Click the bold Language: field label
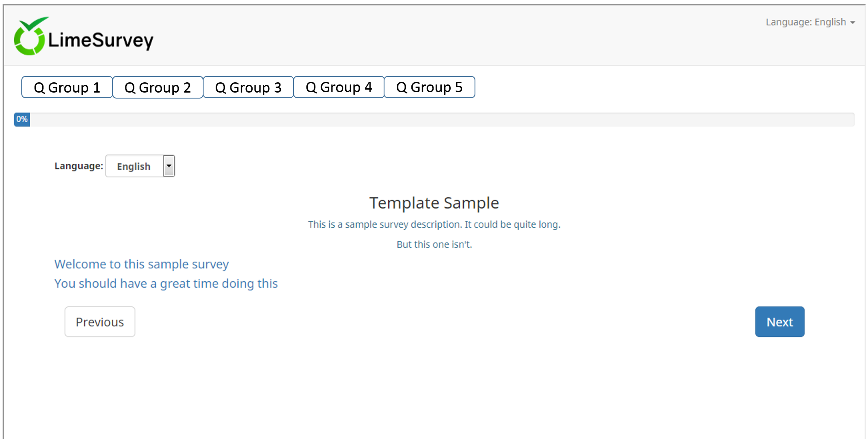 (79, 166)
